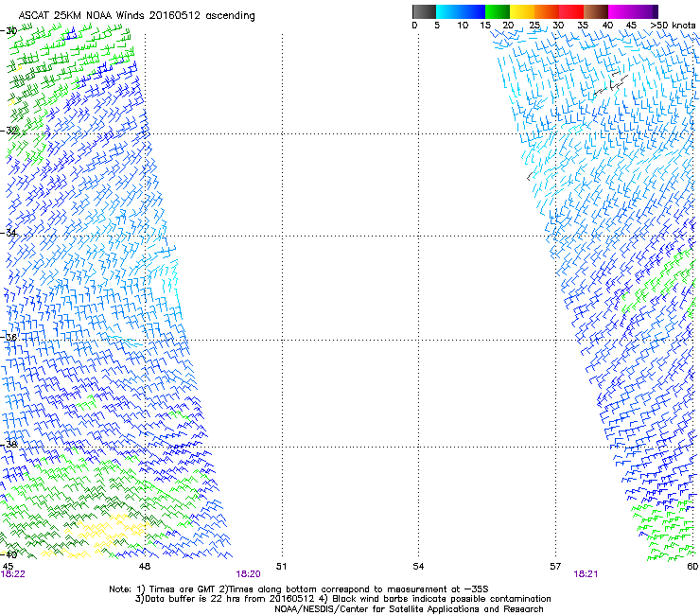The height and width of the screenshot is (615, 700).
Task: Select the green 15-20 knots color band
Action: point(498,11)
